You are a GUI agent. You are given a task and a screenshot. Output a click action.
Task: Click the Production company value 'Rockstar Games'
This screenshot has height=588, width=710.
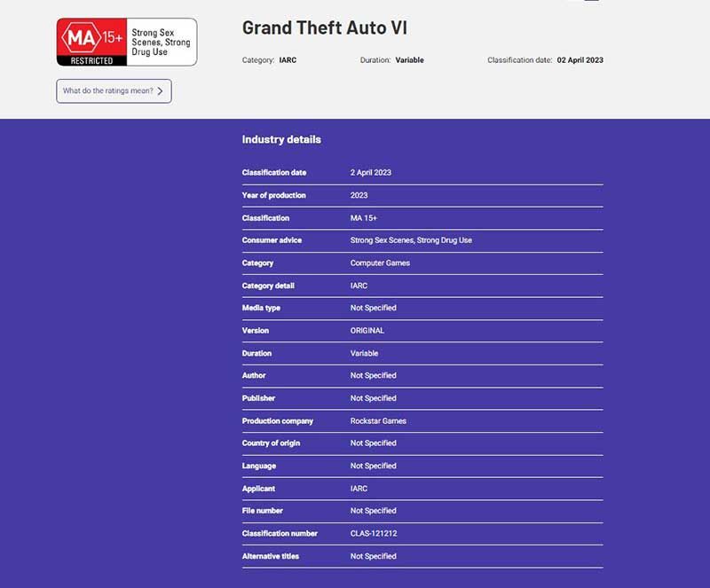(x=378, y=421)
